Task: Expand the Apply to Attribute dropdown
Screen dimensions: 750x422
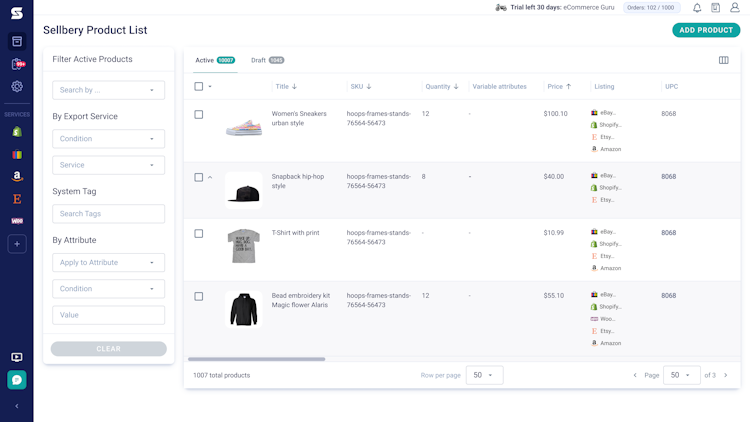Action: click(x=108, y=263)
